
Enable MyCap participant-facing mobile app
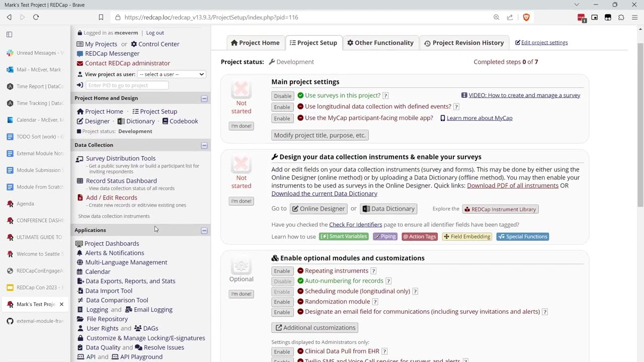tap(282, 119)
